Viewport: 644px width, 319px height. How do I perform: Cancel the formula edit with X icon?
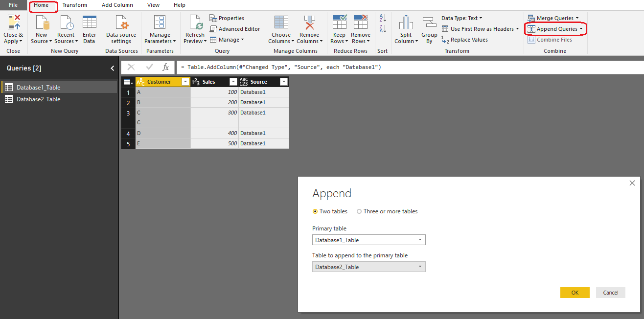tap(131, 67)
